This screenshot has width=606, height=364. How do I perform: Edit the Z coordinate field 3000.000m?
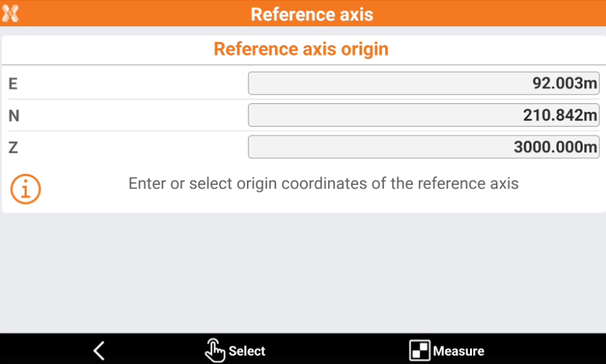423,147
